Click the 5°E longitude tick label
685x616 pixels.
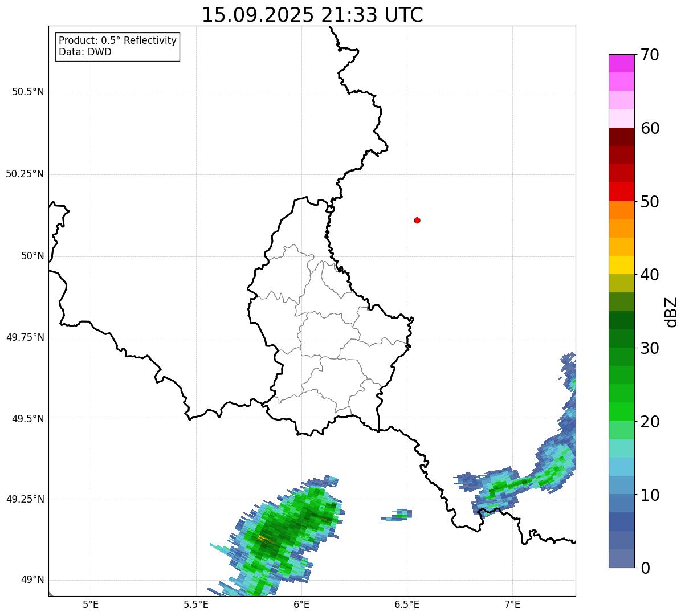(91, 605)
